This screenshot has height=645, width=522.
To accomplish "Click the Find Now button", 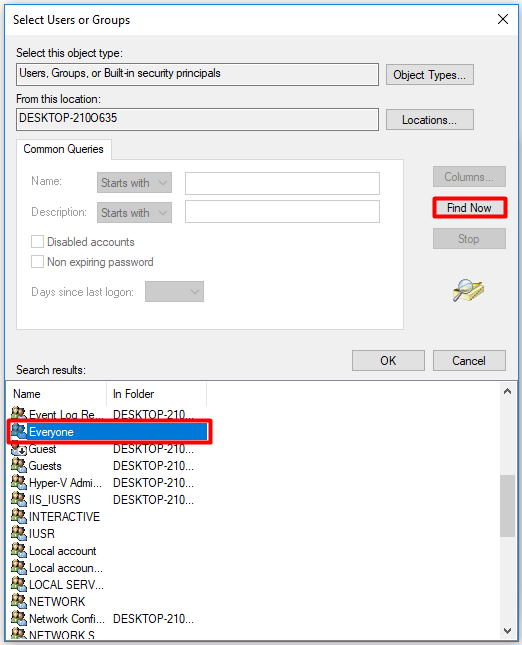I will click(x=469, y=208).
